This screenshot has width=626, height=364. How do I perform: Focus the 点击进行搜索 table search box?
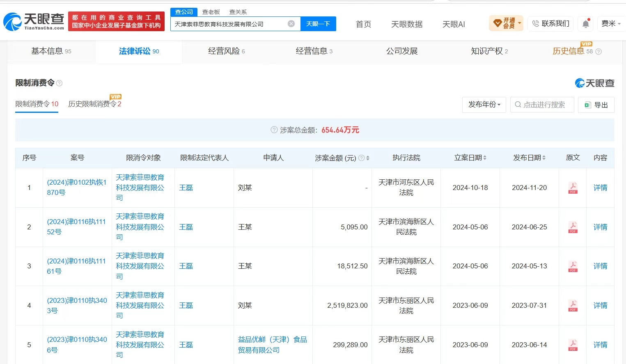pos(542,105)
